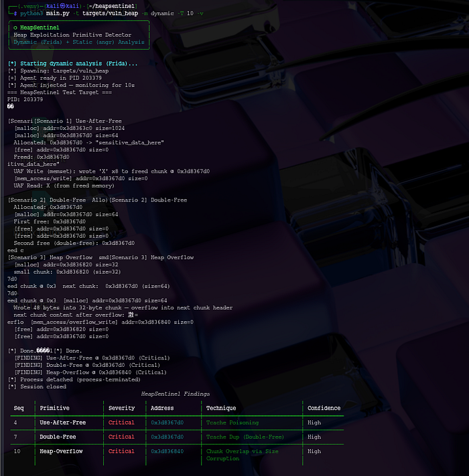Click 'main.py' in the typed command
469x476 pixels.
(58, 13)
